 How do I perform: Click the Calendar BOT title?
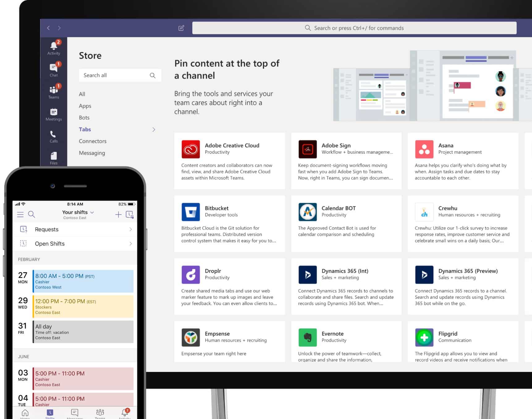(339, 208)
